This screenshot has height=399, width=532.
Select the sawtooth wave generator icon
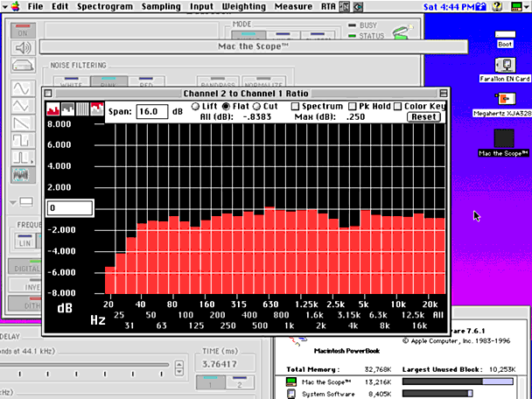[x=23, y=123]
